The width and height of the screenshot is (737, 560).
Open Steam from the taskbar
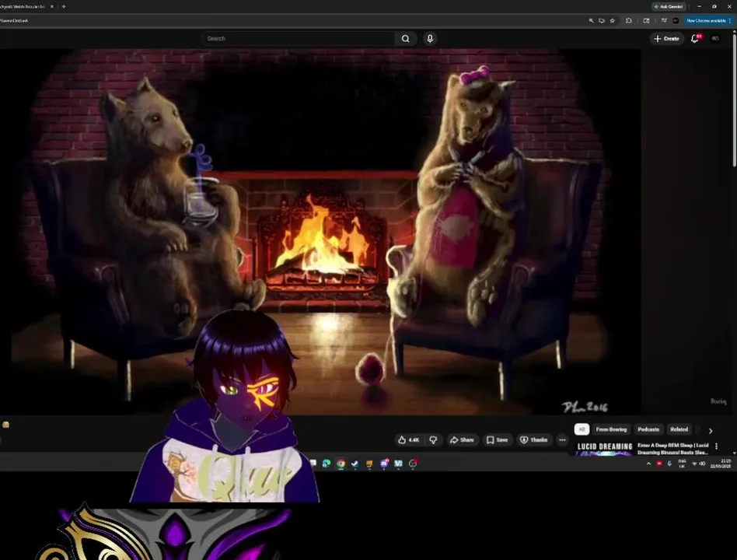(355, 464)
